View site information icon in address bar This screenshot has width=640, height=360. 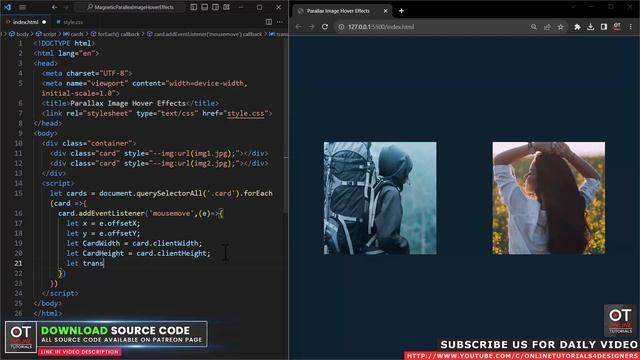[x=341, y=27]
